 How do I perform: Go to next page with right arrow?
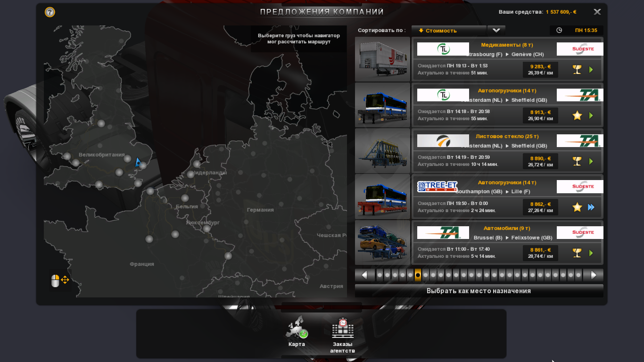point(593,275)
